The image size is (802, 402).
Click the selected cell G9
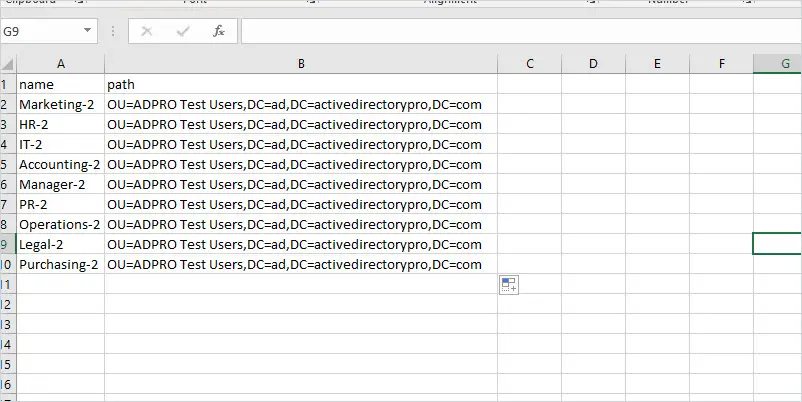[777, 243]
